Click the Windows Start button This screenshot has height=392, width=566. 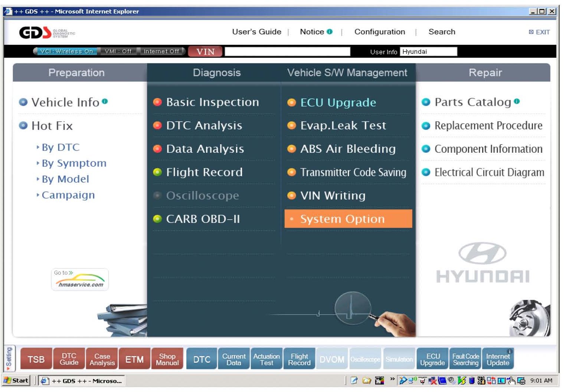click(x=16, y=381)
